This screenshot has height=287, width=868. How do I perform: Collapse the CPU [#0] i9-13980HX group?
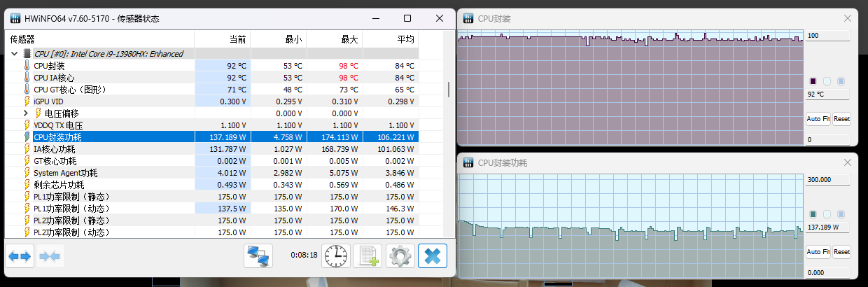pos(15,53)
